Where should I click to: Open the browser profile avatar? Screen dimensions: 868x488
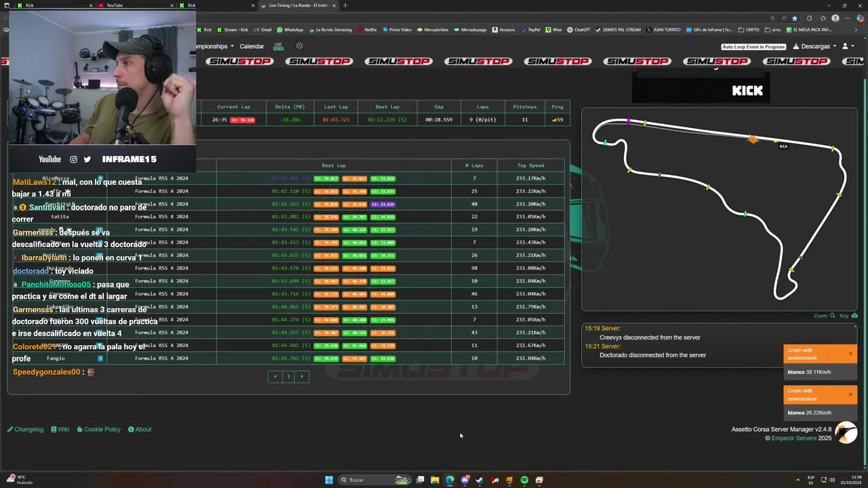point(835,18)
